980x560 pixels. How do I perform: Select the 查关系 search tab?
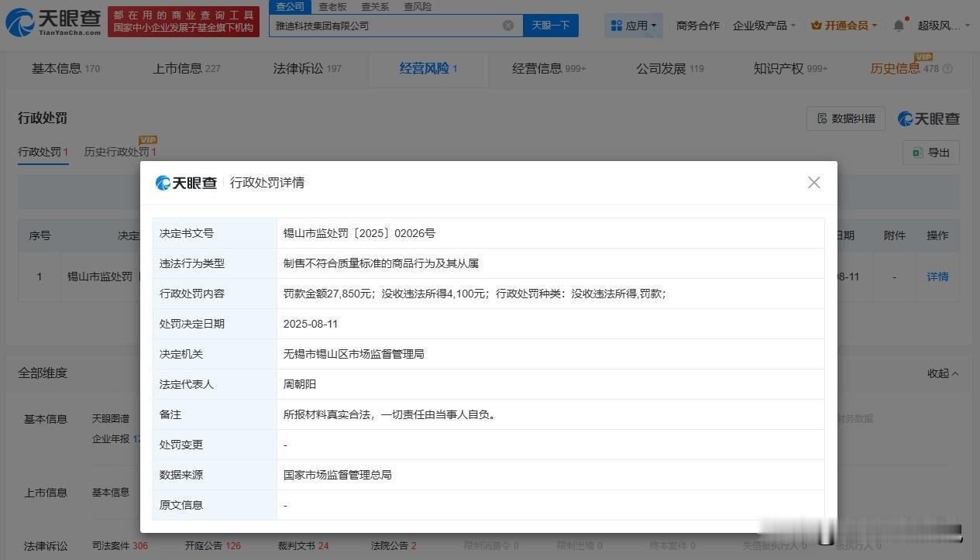[376, 6]
